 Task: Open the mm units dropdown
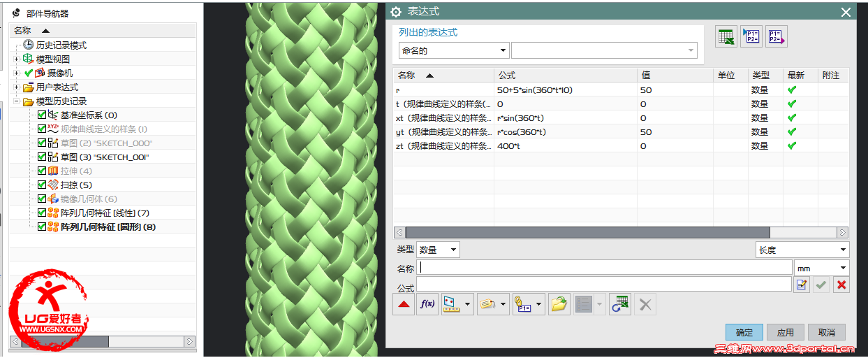pyautogui.click(x=822, y=268)
